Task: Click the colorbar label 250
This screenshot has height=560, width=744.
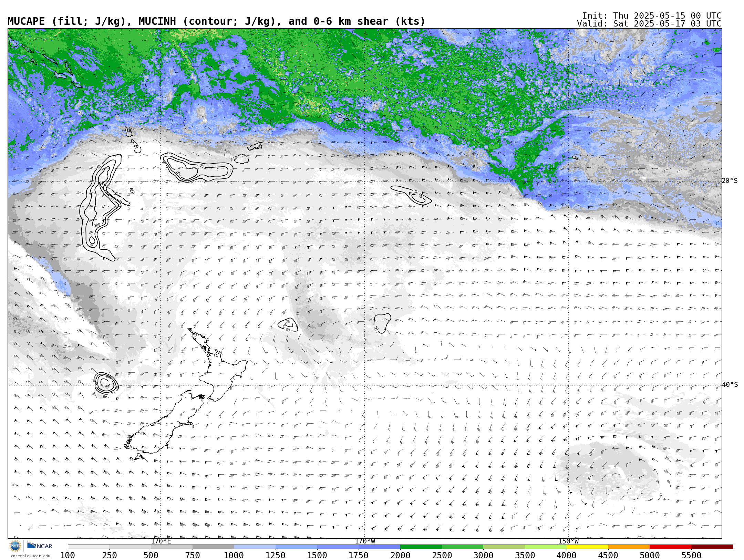Action: click(110, 555)
